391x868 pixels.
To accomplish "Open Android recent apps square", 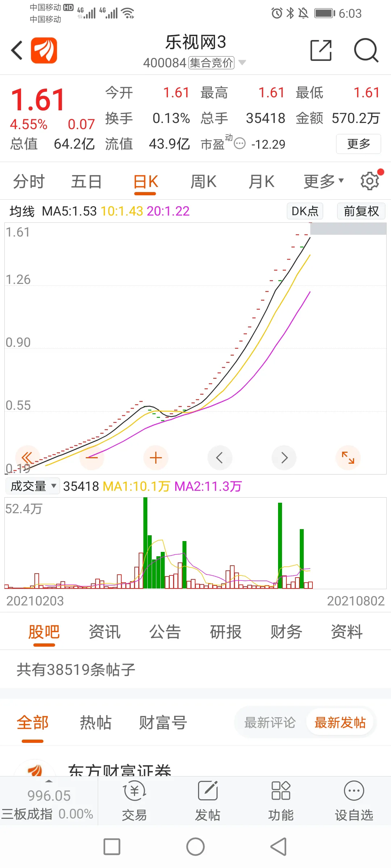I will [x=112, y=847].
